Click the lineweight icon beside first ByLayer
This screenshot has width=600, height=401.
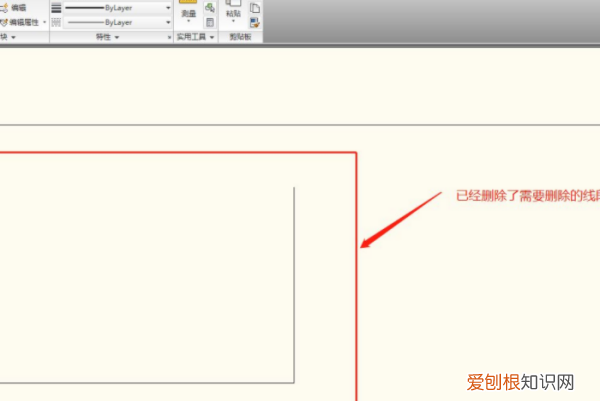(56, 7)
